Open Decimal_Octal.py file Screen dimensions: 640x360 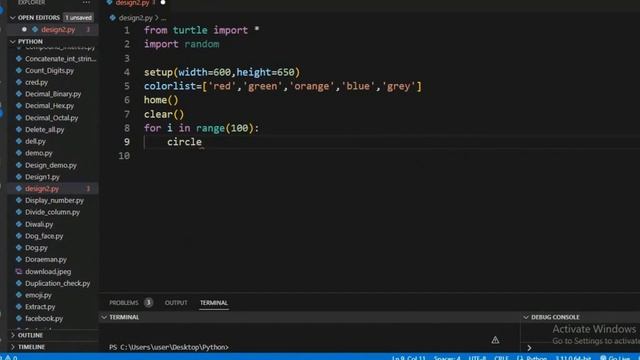click(51, 118)
